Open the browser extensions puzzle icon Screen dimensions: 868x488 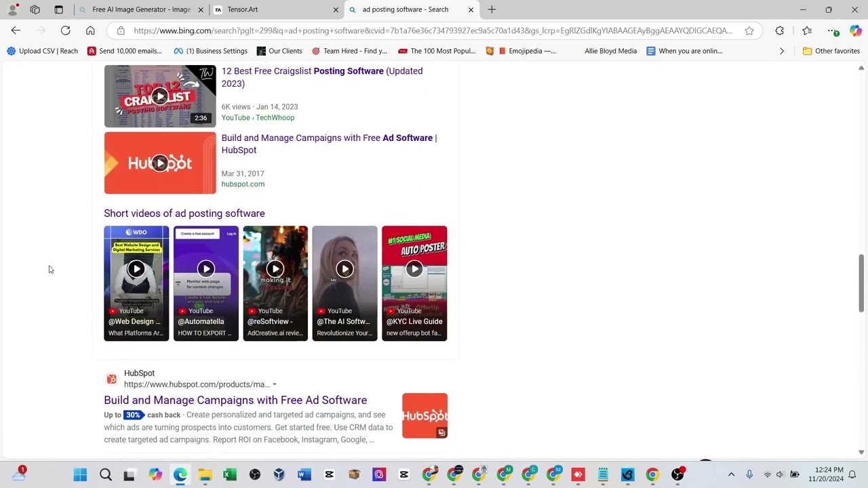[780, 30]
